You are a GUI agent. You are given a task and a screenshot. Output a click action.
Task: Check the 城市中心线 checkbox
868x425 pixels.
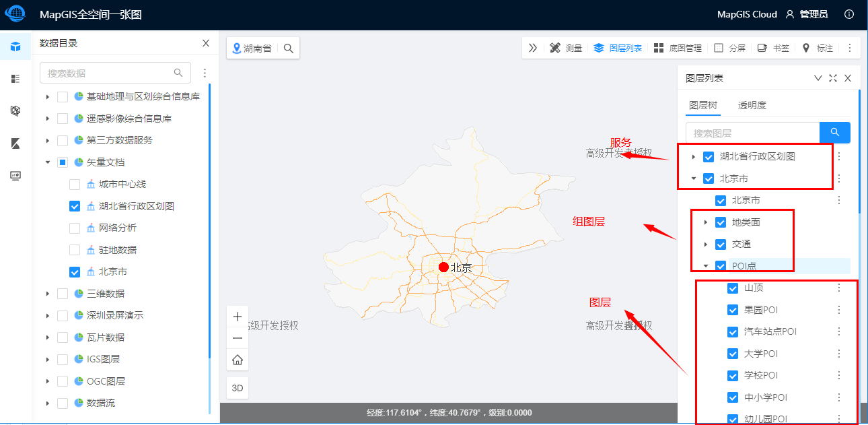(75, 185)
